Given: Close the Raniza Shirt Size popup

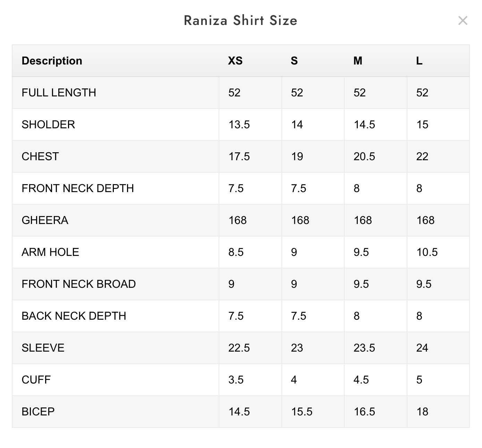Looking at the screenshot, I should (x=463, y=20).
